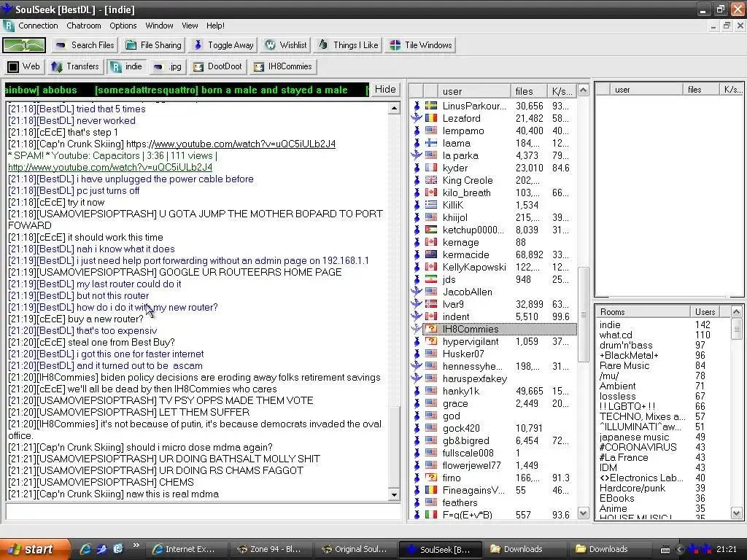Image resolution: width=747 pixels, height=560 pixels.
Task: Open the Options menu
Action: pyautogui.click(x=123, y=26)
